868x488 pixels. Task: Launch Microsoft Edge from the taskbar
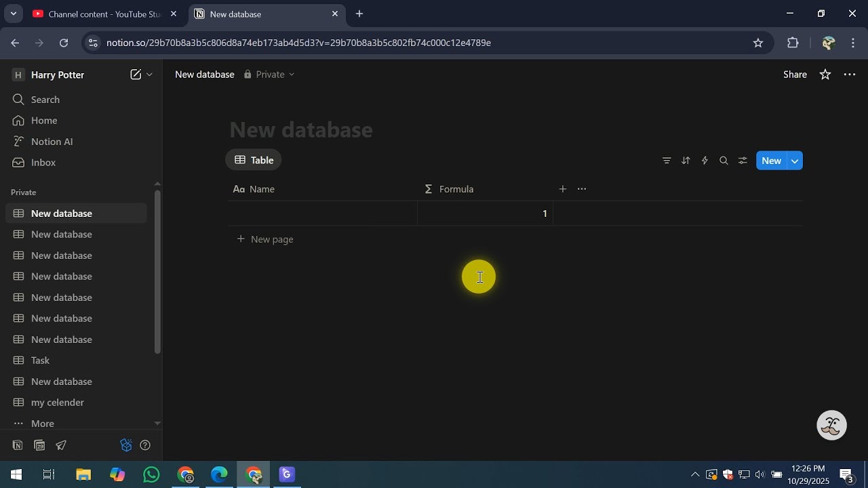(219, 474)
